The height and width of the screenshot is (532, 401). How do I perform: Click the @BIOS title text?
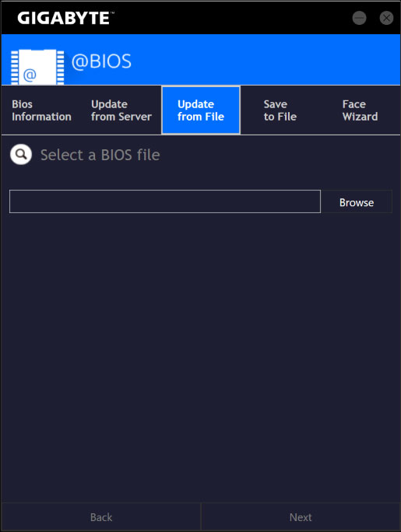tap(101, 61)
